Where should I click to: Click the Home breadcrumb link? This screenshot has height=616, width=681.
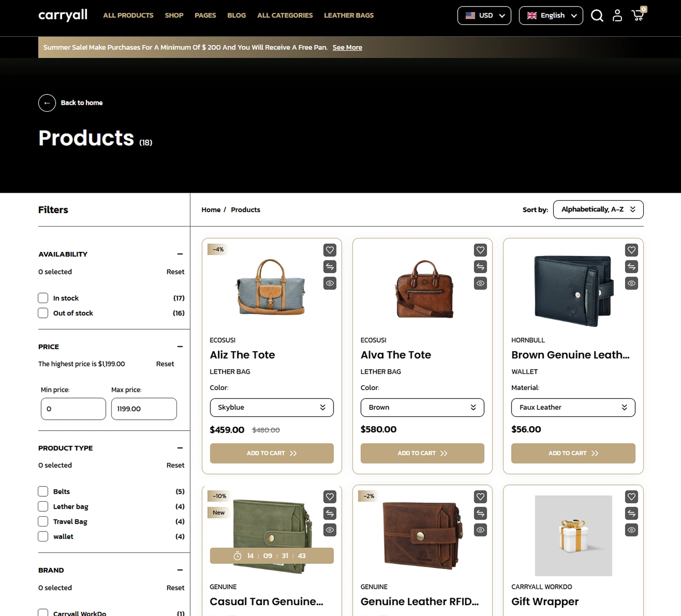[211, 210]
